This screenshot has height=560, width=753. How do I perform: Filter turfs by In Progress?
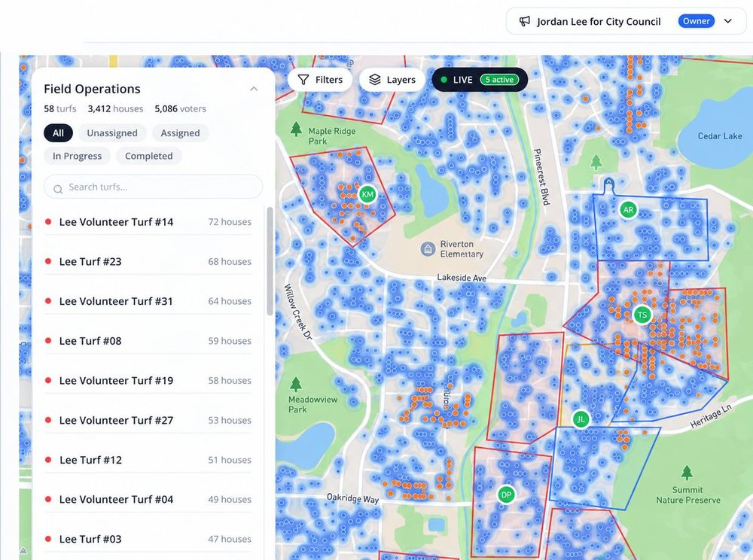pos(77,156)
